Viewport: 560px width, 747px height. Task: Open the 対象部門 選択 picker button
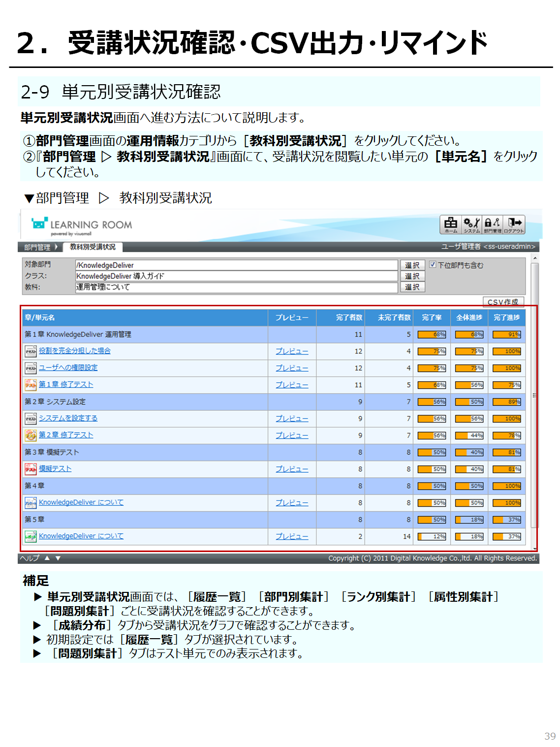[412, 265]
